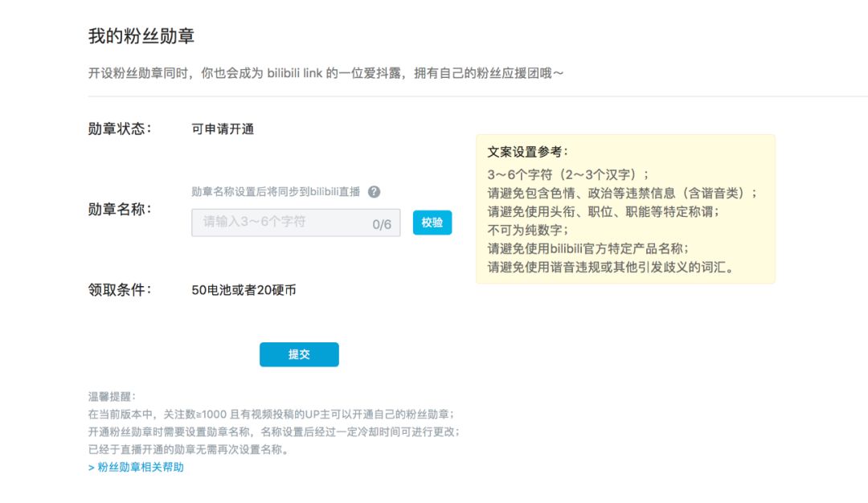
Task: Click the 关注数≥1000 reminder line
Action: click(272, 414)
